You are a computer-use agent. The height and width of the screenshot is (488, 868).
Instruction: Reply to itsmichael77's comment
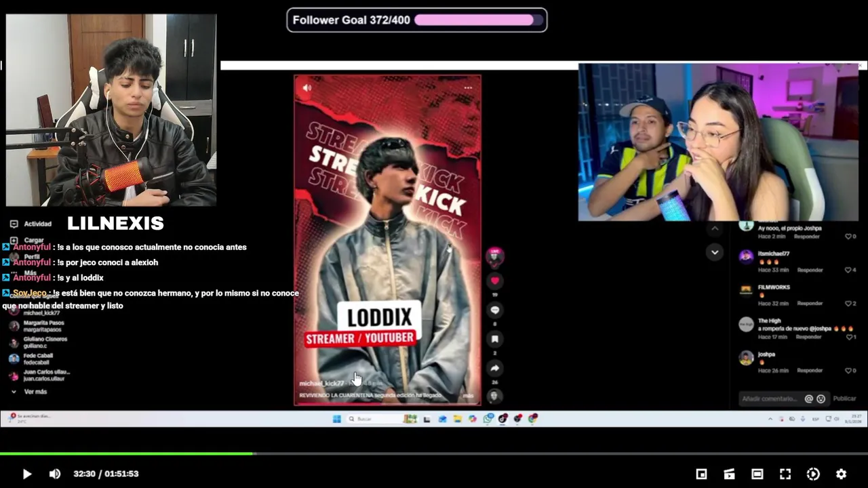coord(810,270)
